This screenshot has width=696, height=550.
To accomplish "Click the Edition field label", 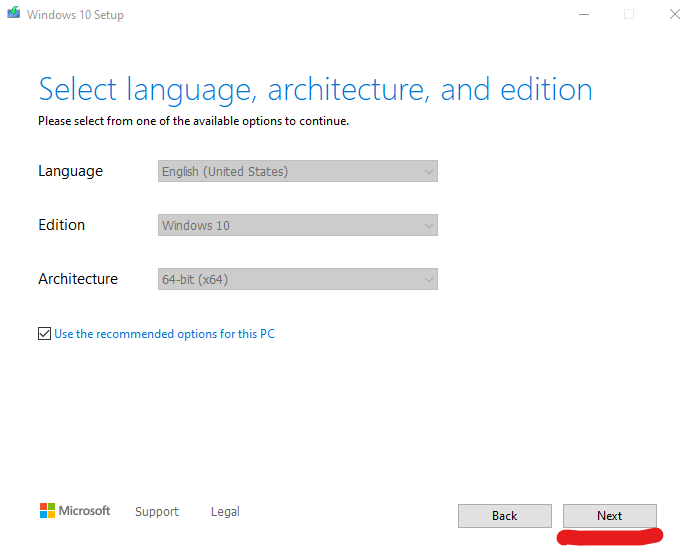I will 61,225.
